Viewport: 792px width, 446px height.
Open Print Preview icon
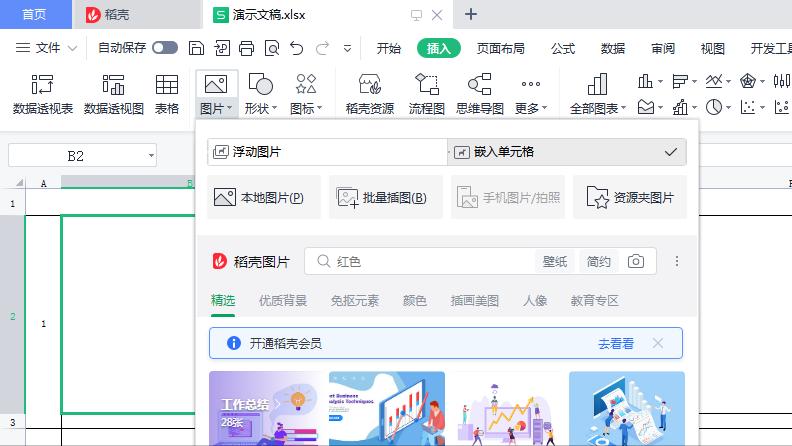[272, 48]
